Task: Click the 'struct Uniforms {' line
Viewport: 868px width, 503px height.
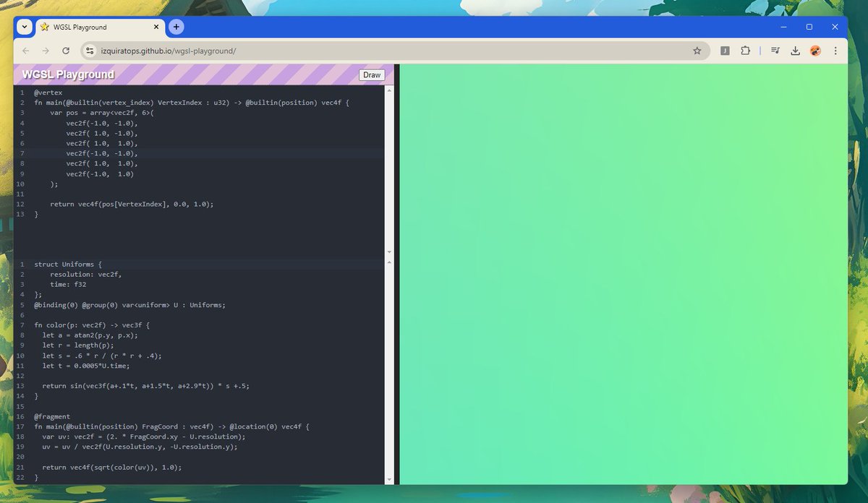Action: [68, 265]
